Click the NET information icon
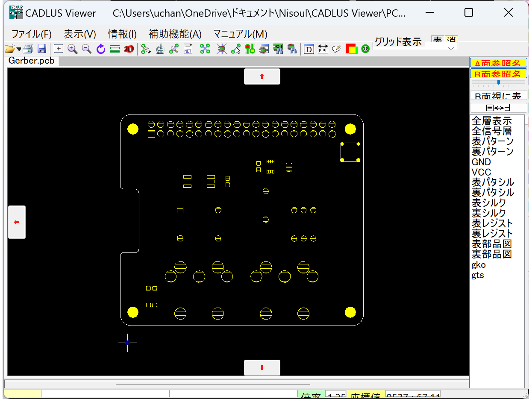The width and height of the screenshot is (532, 399). click(x=188, y=49)
